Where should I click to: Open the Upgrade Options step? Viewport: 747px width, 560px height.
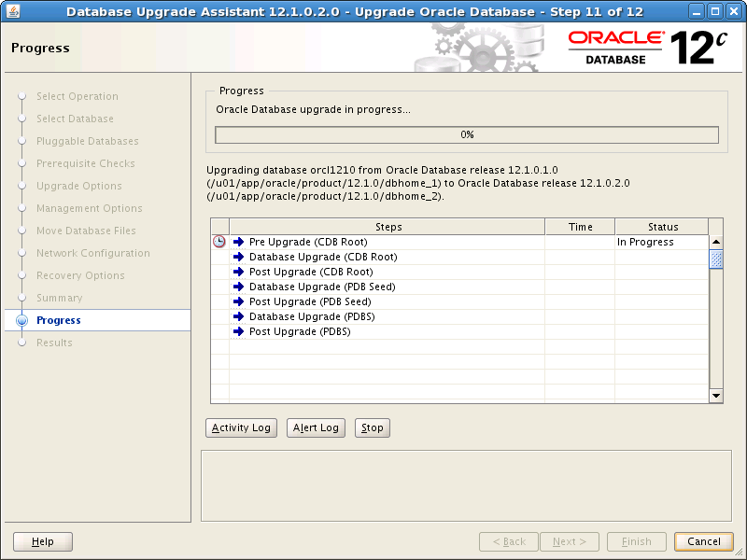[x=79, y=186]
